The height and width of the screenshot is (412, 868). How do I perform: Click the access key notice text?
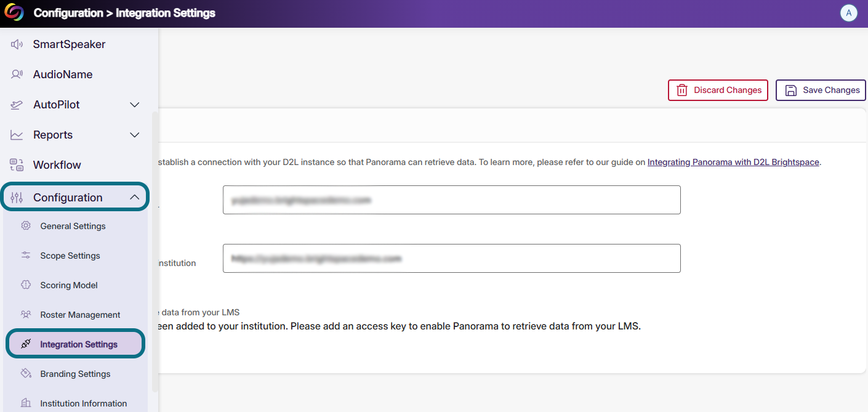pos(400,326)
